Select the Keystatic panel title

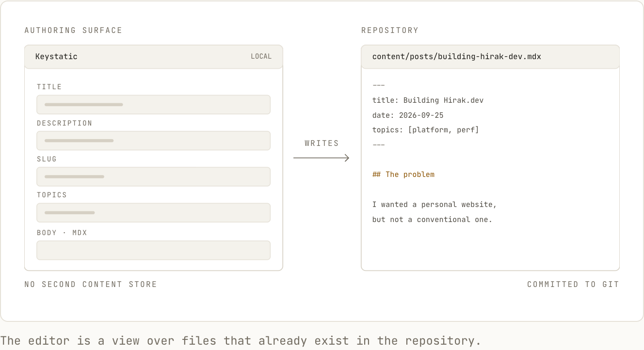pyautogui.click(x=56, y=56)
